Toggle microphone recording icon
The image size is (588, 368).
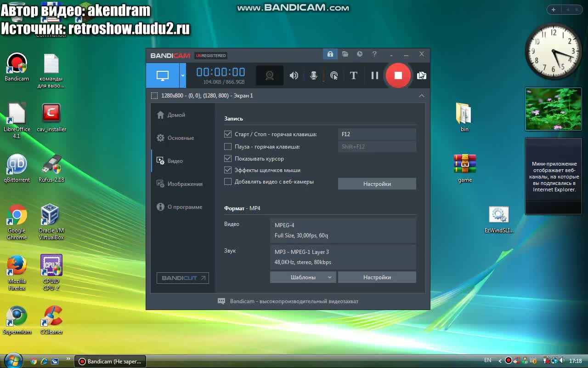(x=314, y=75)
